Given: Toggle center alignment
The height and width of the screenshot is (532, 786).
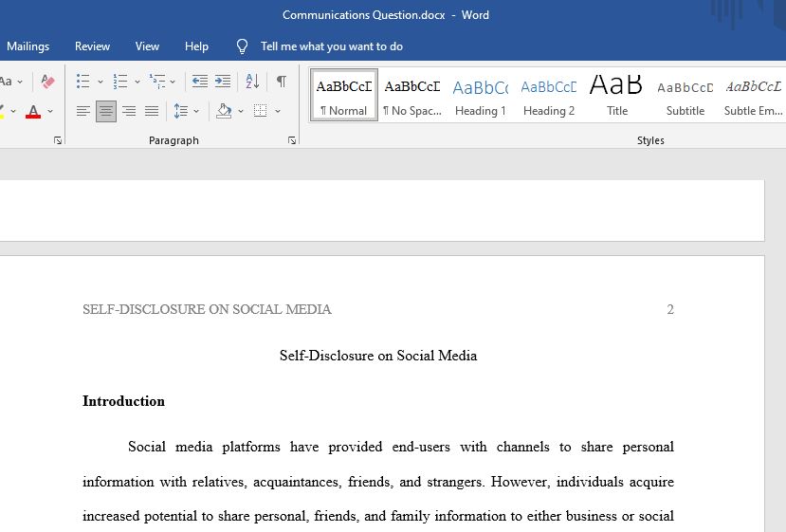Looking at the screenshot, I should (x=106, y=111).
